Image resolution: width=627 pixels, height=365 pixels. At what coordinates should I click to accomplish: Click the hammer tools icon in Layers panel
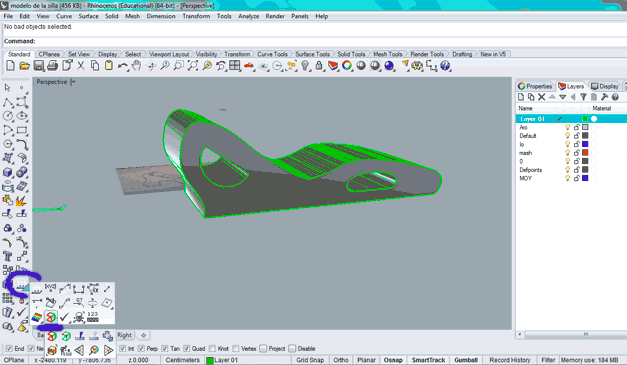(604, 97)
